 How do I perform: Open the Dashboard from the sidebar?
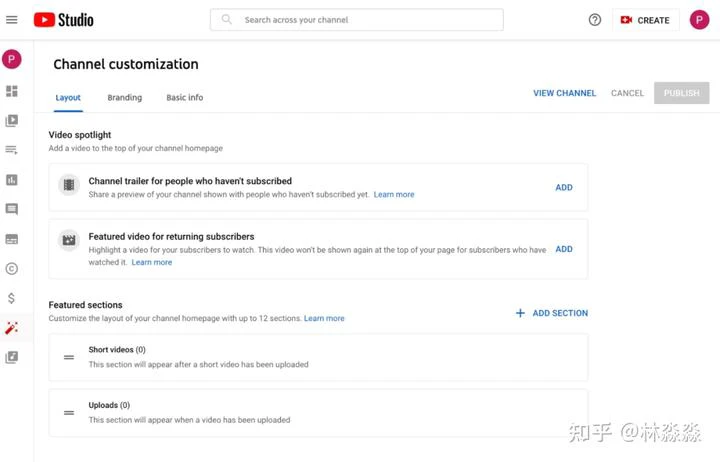[11, 91]
